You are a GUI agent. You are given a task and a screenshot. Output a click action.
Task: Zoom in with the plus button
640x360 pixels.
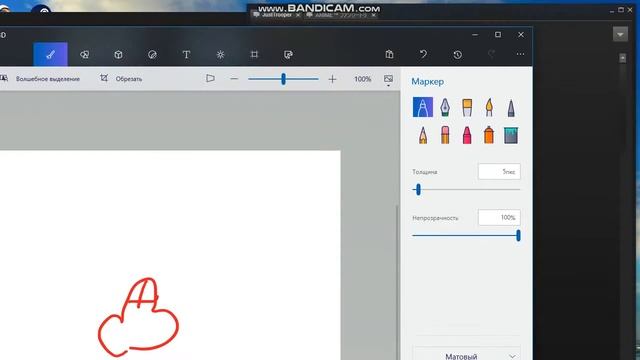click(x=332, y=79)
